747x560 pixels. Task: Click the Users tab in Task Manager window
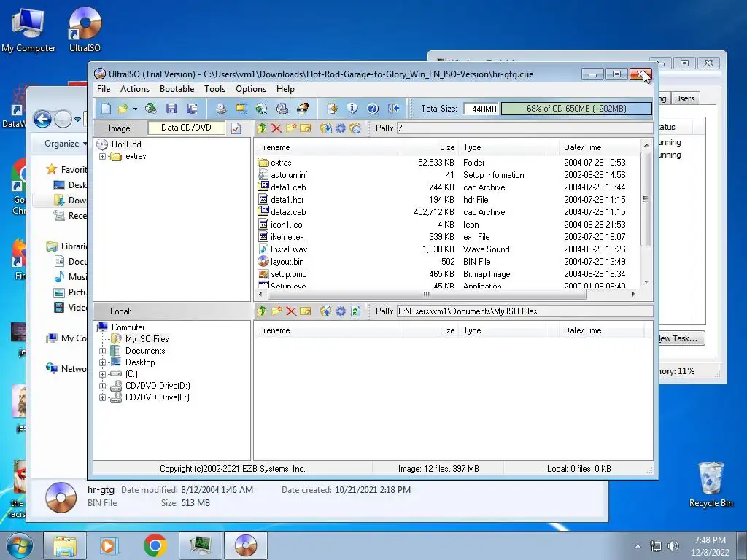[x=684, y=98]
